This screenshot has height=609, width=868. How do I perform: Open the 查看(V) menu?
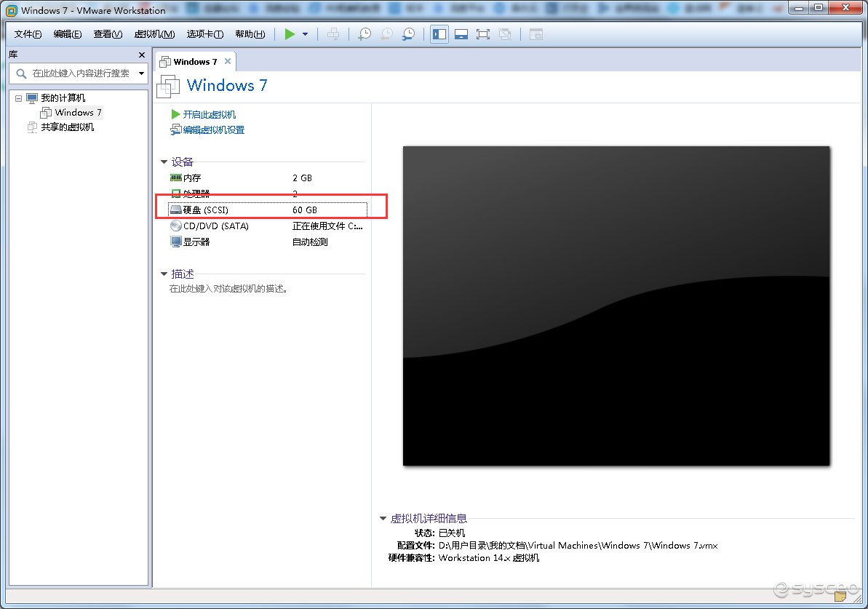coord(108,34)
